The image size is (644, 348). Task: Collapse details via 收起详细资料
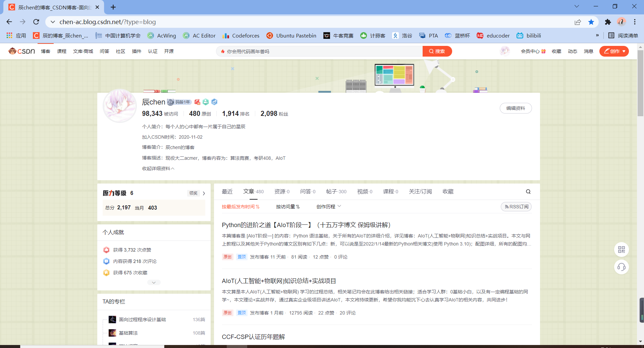158,168
